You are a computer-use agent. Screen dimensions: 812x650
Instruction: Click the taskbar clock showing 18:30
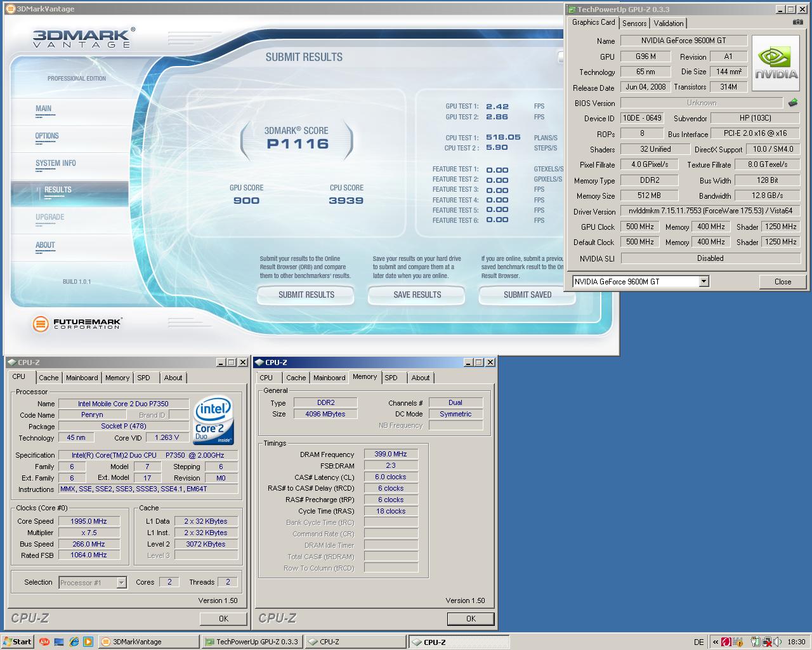tap(796, 642)
